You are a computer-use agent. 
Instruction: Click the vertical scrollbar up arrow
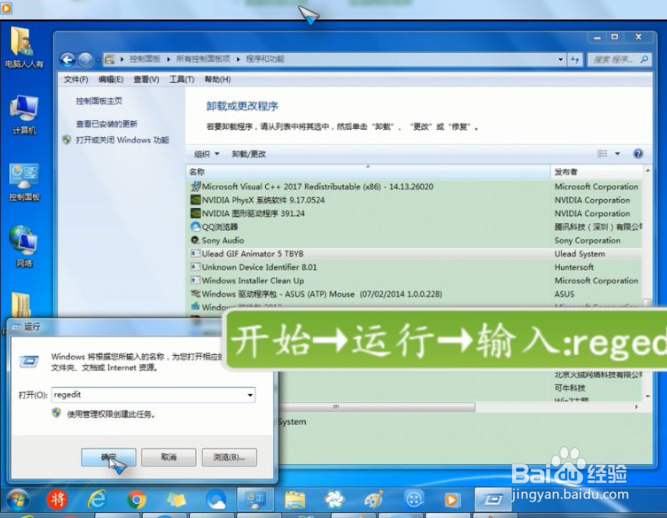(x=647, y=171)
